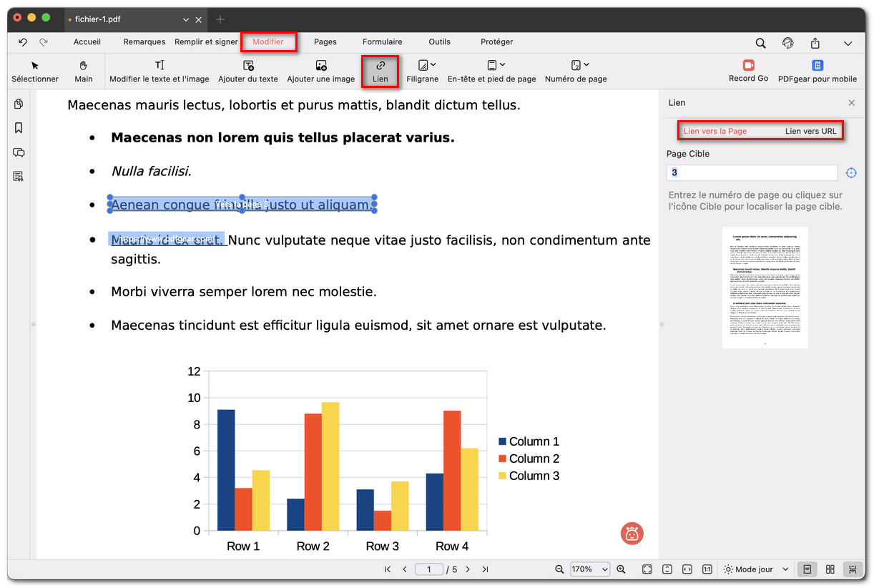
Task: Switch to the Protéger tab
Action: pos(496,42)
